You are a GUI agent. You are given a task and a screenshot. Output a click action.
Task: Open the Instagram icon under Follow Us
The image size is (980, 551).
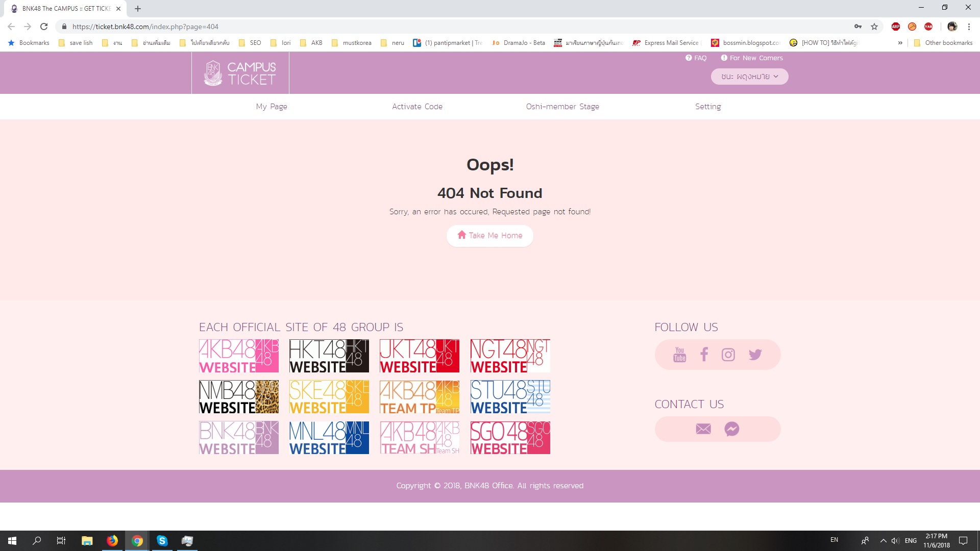[728, 355]
